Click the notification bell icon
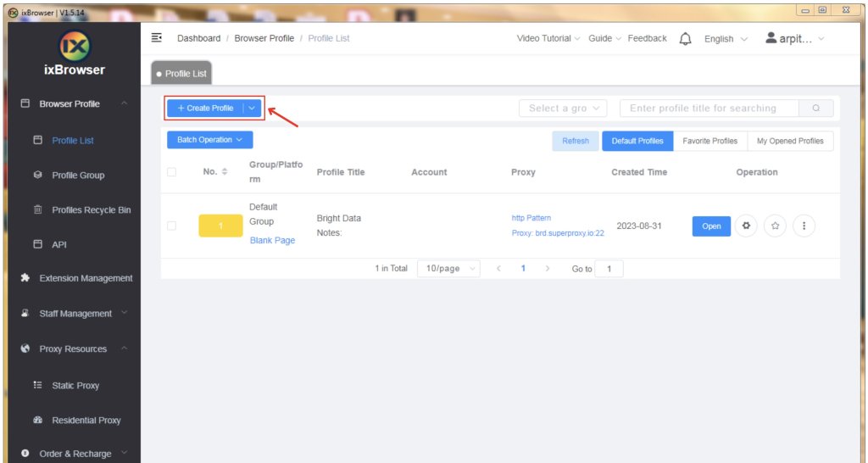Screen dimensions: 868x463 pyautogui.click(x=686, y=39)
